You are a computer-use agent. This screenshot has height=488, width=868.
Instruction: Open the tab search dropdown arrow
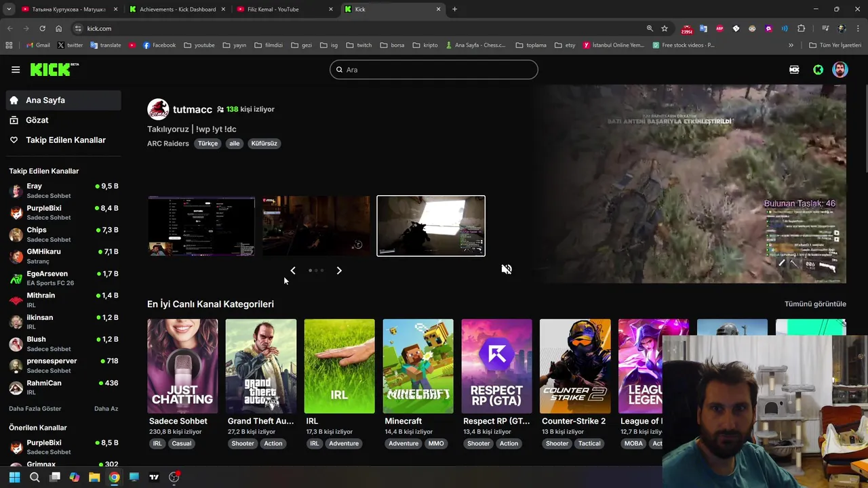(9, 9)
